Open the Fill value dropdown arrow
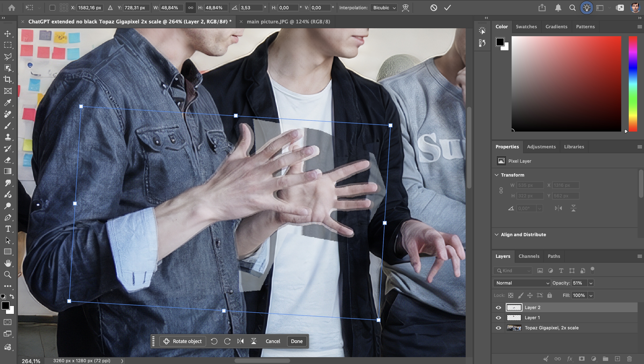This screenshot has width=644, height=364. pyautogui.click(x=591, y=295)
